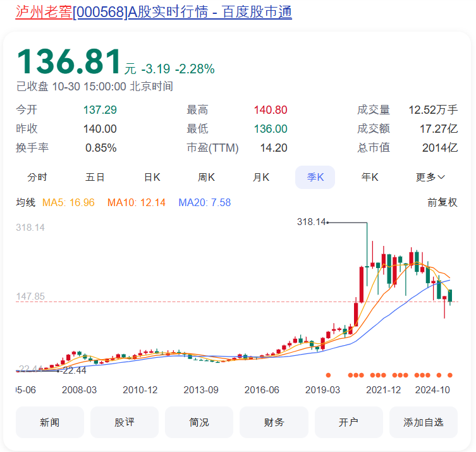Click the 今开 value 137.29
This screenshot has width=476, height=452.
pos(100,110)
